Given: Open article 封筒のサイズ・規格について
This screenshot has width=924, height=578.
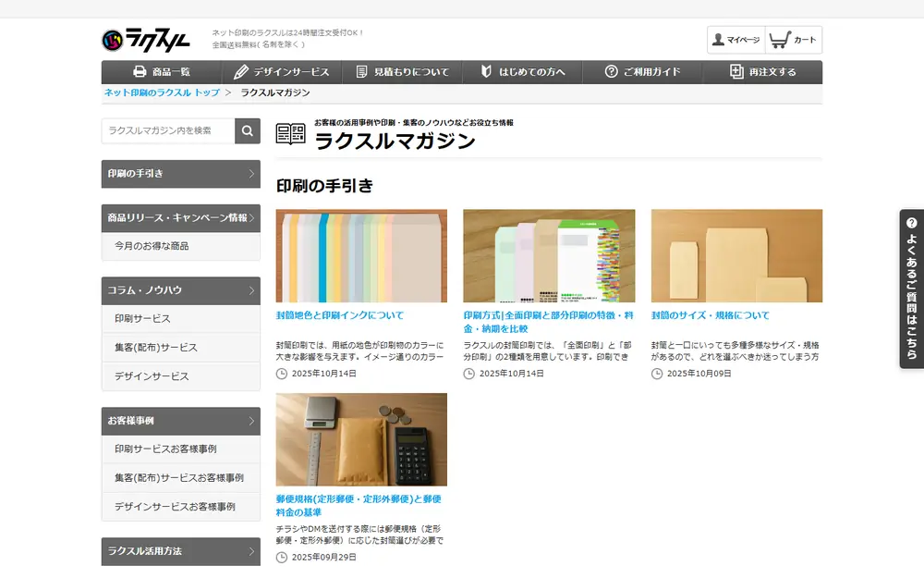Looking at the screenshot, I should click(710, 315).
